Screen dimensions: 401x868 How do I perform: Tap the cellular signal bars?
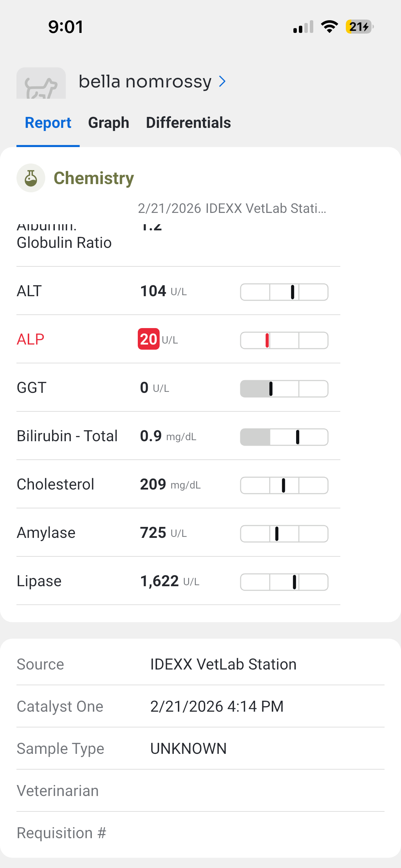[x=303, y=27]
